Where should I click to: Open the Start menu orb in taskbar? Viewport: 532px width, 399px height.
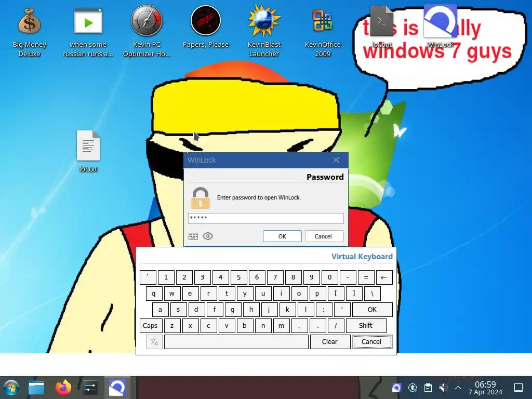click(11, 388)
